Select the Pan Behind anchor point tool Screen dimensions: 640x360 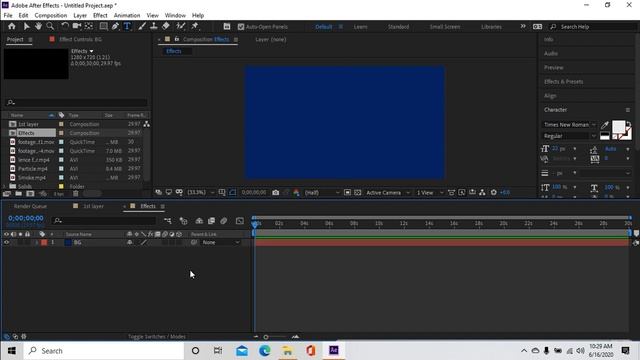[89, 26]
